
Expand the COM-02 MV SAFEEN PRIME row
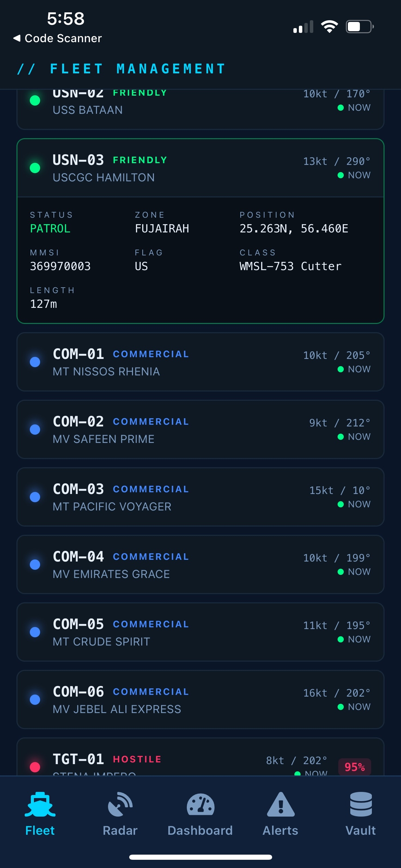(x=200, y=430)
